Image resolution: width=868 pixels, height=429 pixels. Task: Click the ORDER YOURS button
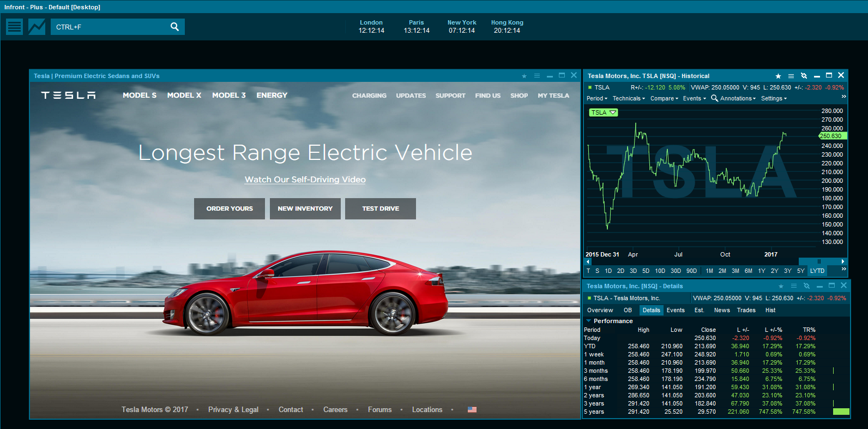click(230, 208)
